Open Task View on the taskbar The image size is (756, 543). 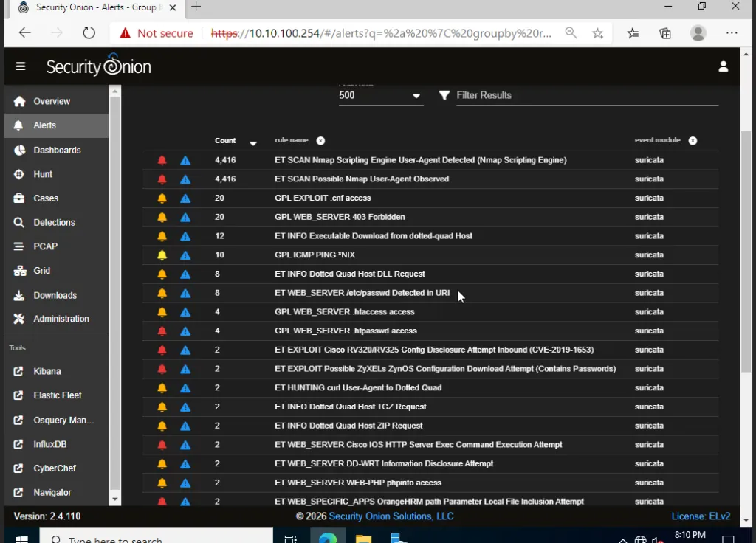click(291, 538)
